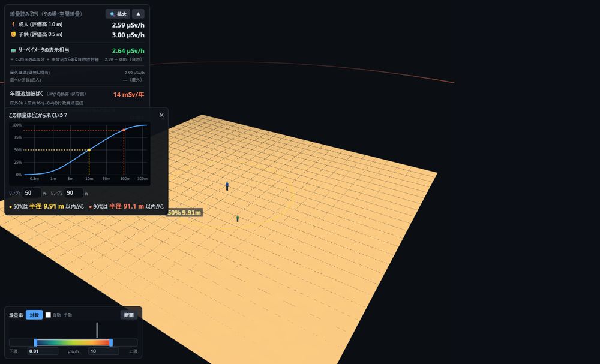Click the 上限 upper limit field 10

coord(103,351)
